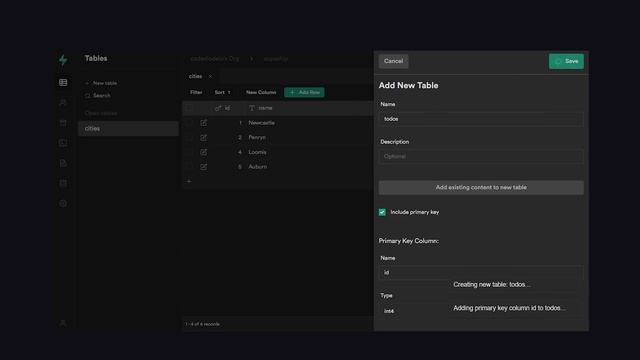Click Add existing content to new table
Viewport: 640px width, 360px height.
click(481, 187)
